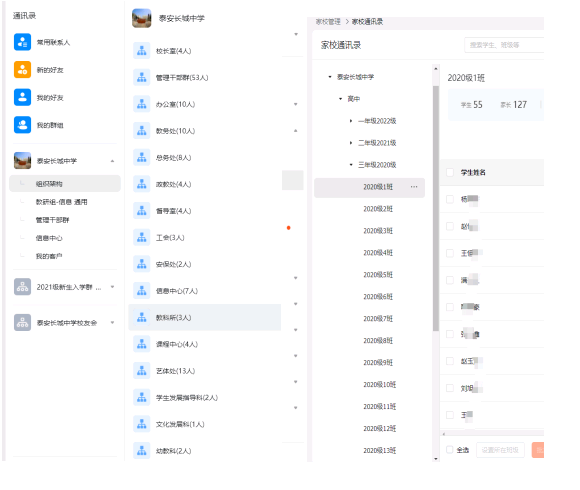Click the department icon for 督导室(4人)

pyautogui.click(x=142, y=211)
